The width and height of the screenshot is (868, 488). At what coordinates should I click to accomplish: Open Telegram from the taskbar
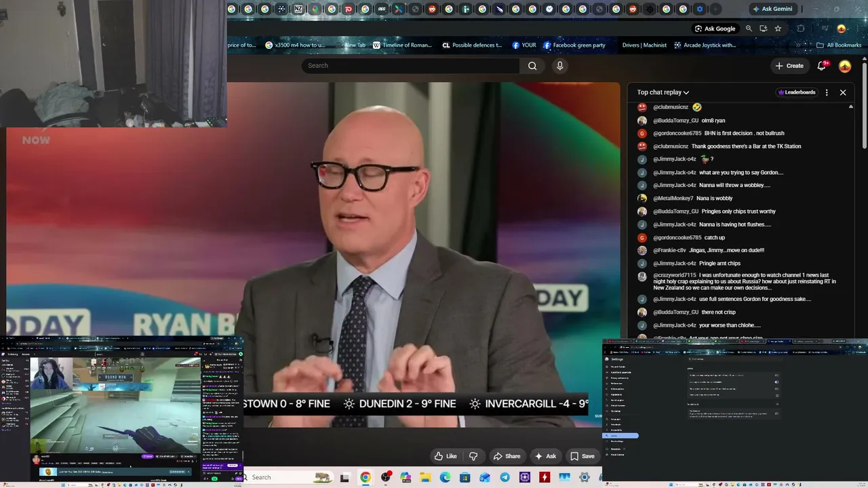505,478
